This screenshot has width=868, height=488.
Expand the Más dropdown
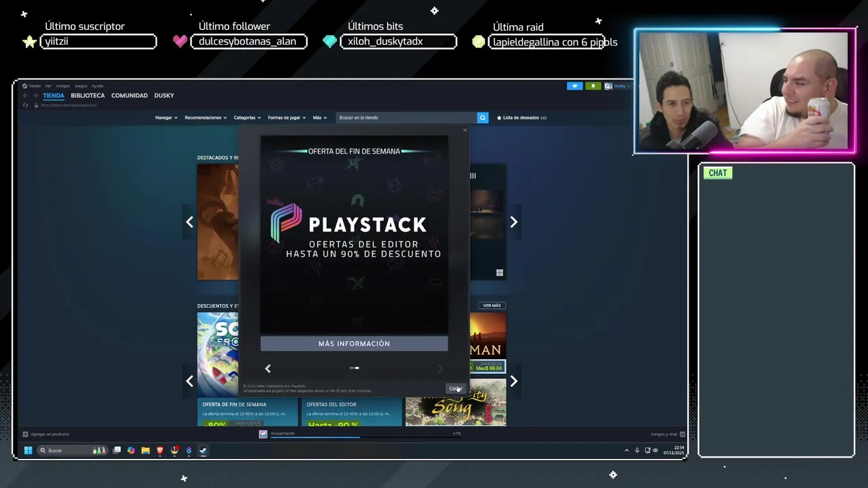click(x=319, y=118)
